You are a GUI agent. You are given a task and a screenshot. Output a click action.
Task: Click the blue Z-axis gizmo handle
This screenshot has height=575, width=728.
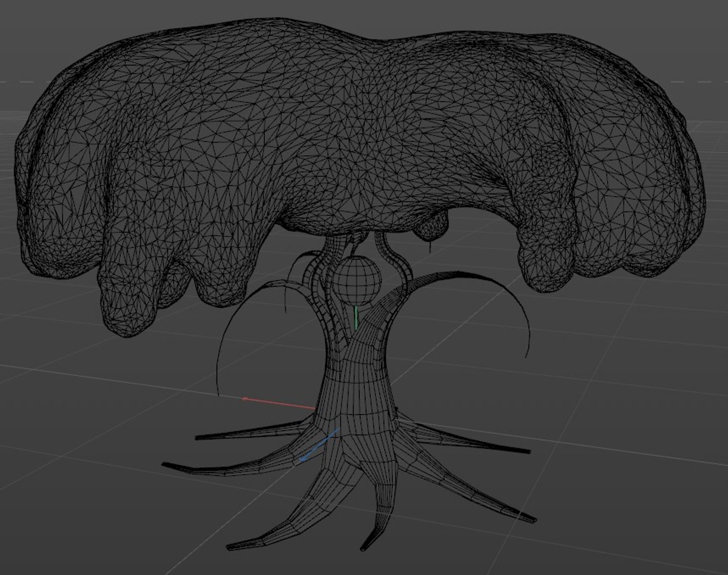tap(318, 444)
